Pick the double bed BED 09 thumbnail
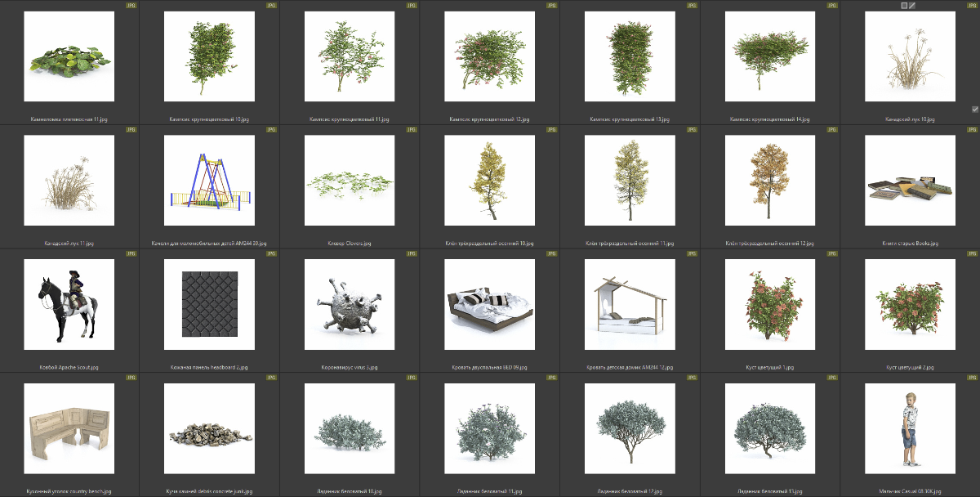The image size is (980, 497). point(489,304)
